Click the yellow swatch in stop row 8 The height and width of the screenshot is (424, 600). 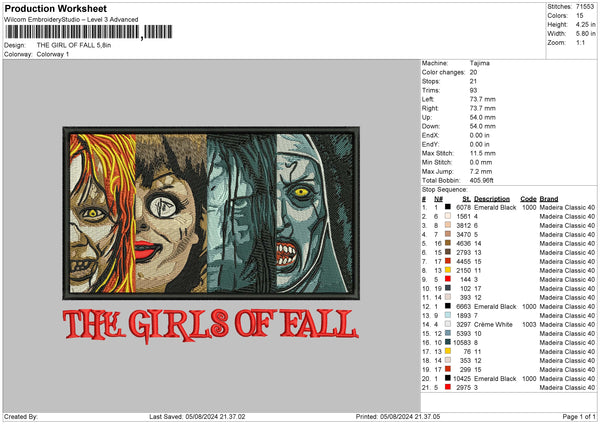point(448,270)
